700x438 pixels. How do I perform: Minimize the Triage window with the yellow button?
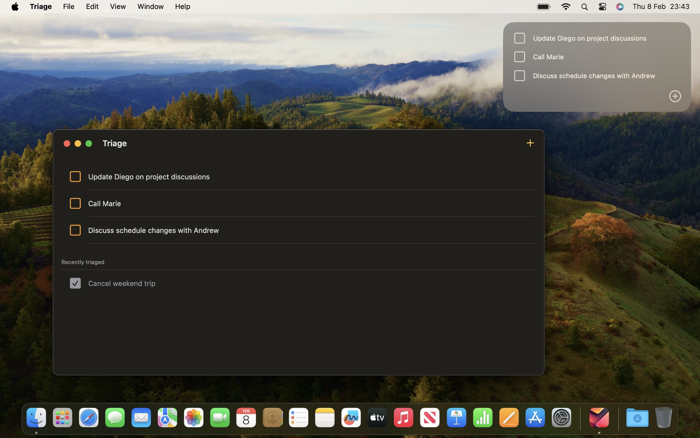coord(78,143)
